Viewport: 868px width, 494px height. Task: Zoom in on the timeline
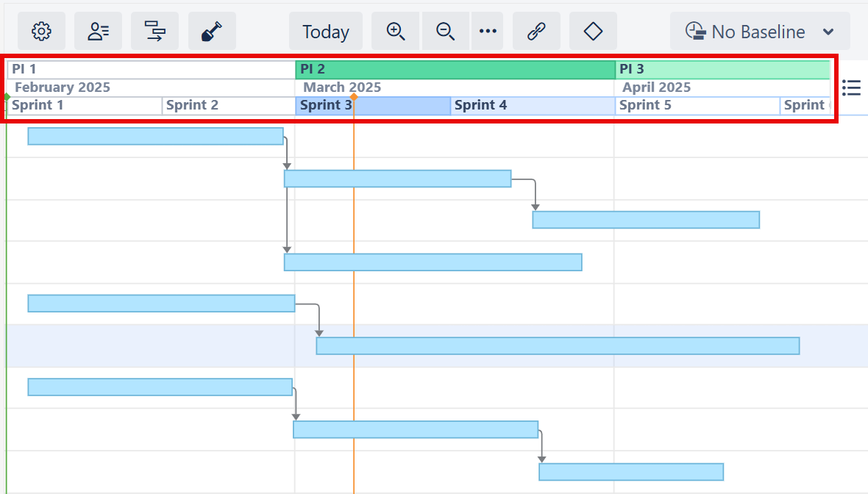[395, 31]
